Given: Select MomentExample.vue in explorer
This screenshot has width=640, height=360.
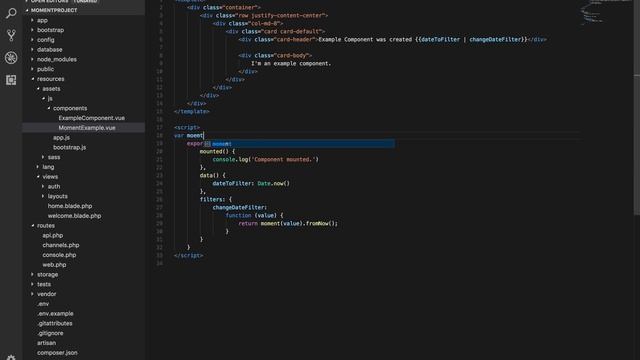Looking at the screenshot, I should click(x=87, y=128).
